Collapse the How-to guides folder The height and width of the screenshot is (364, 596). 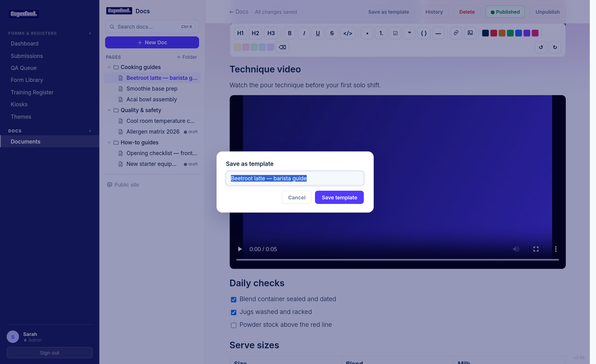(109, 143)
